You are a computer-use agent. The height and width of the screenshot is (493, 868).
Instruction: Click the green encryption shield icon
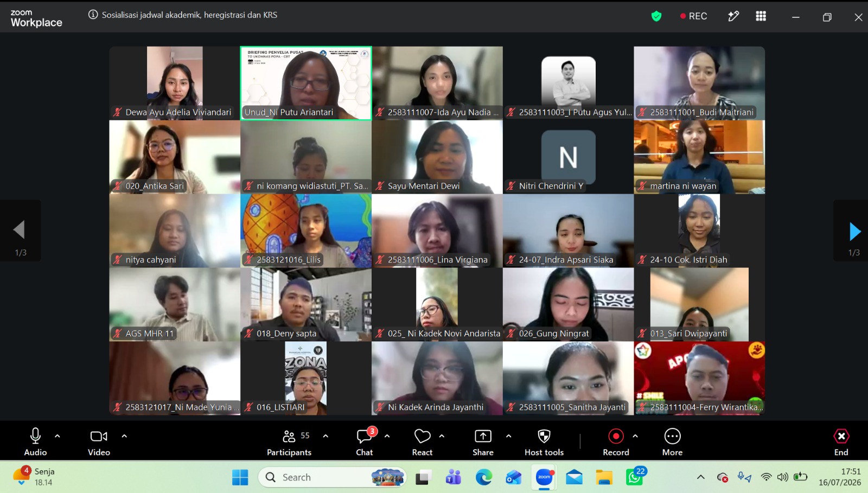(656, 16)
